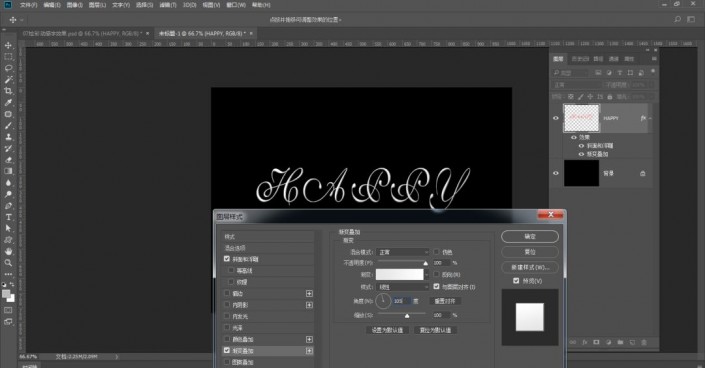
Task: Select the Lasso tool
Action: coord(8,68)
